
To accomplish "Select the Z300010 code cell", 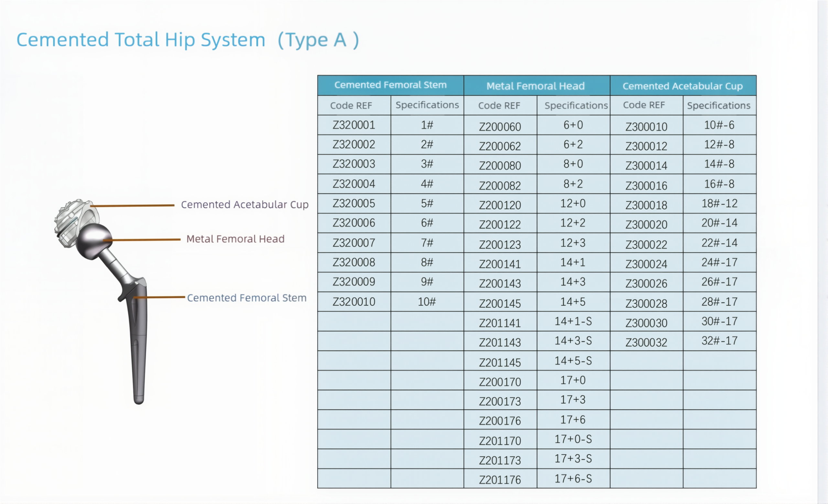I will (x=646, y=127).
